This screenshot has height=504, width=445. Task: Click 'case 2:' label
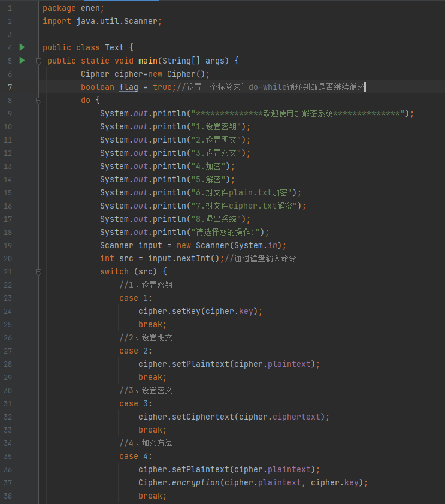(135, 351)
